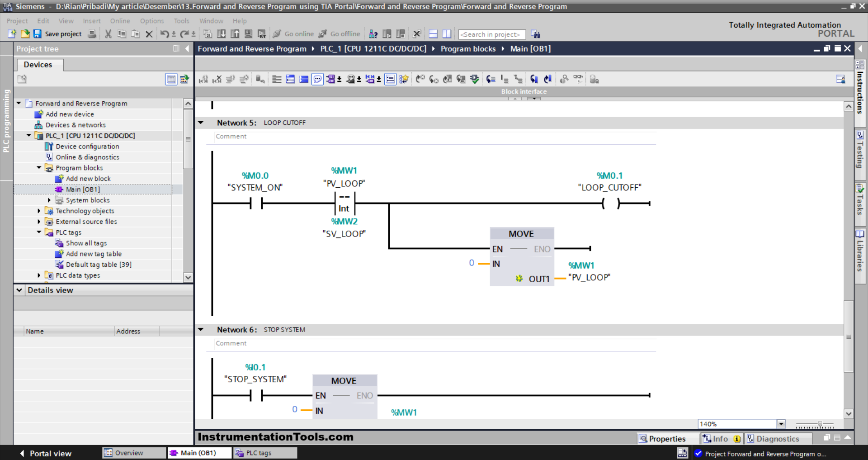Click the Start CPU icon
Viewport: 868px width, 460px height.
pyautogui.click(x=387, y=34)
